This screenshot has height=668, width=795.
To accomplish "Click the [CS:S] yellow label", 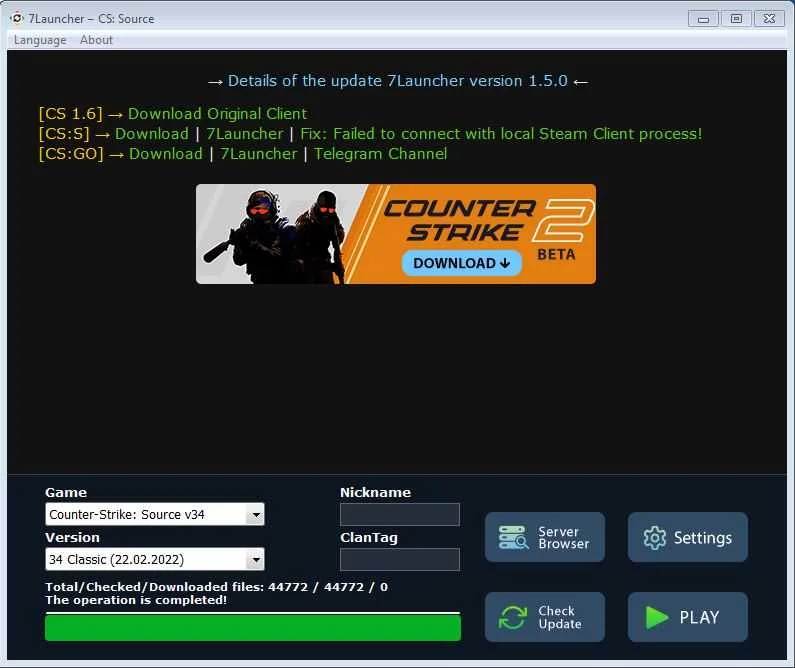I will click(64, 134).
